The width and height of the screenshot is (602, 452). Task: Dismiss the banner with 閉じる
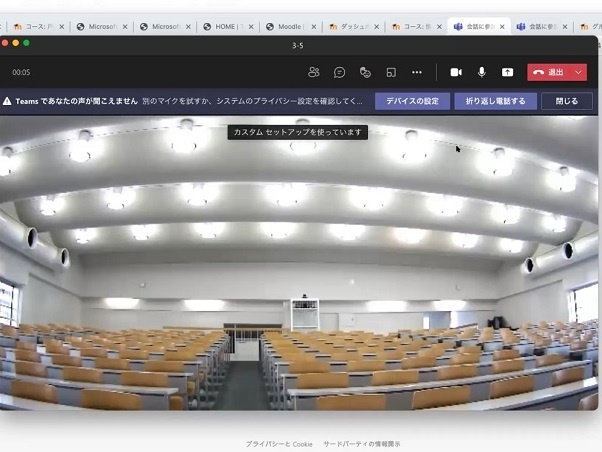[x=567, y=101]
